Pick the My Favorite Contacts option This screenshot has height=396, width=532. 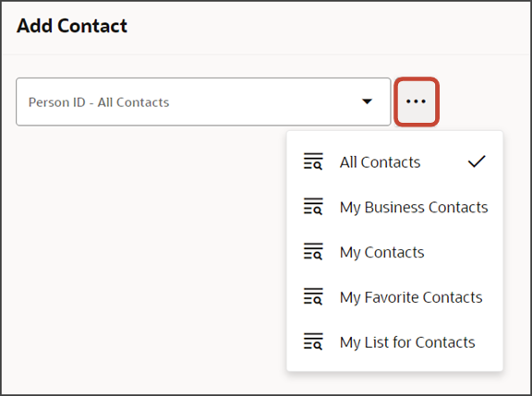pos(394,297)
